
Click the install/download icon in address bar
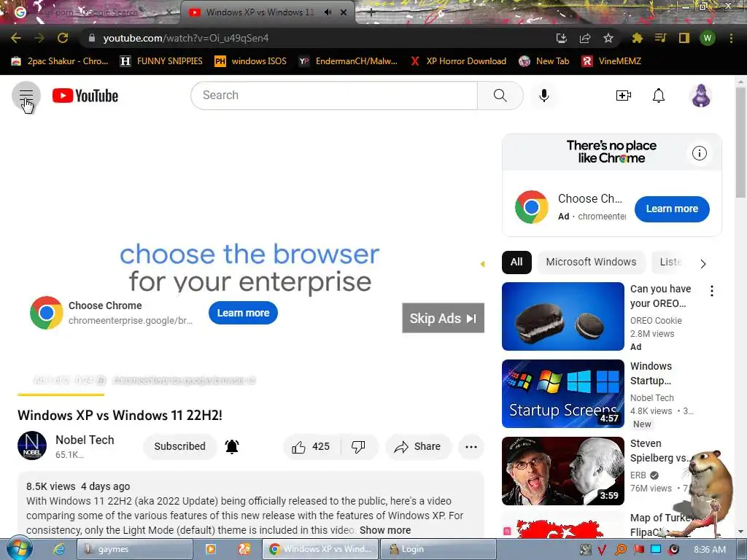[x=562, y=38]
